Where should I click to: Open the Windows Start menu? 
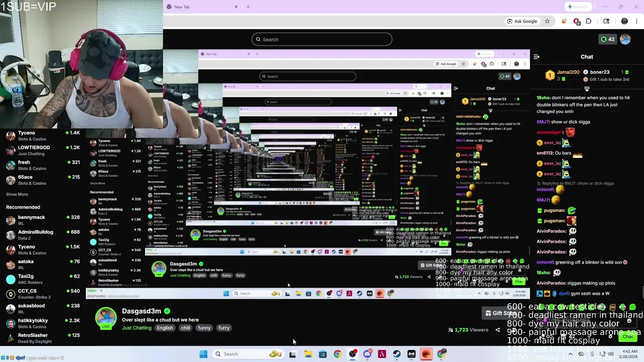203,354
